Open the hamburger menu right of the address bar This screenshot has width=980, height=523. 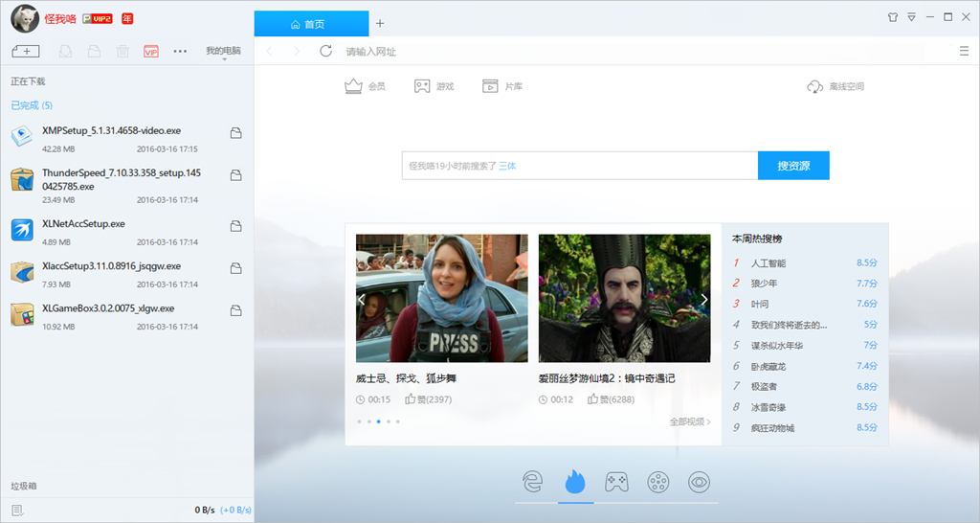click(964, 51)
